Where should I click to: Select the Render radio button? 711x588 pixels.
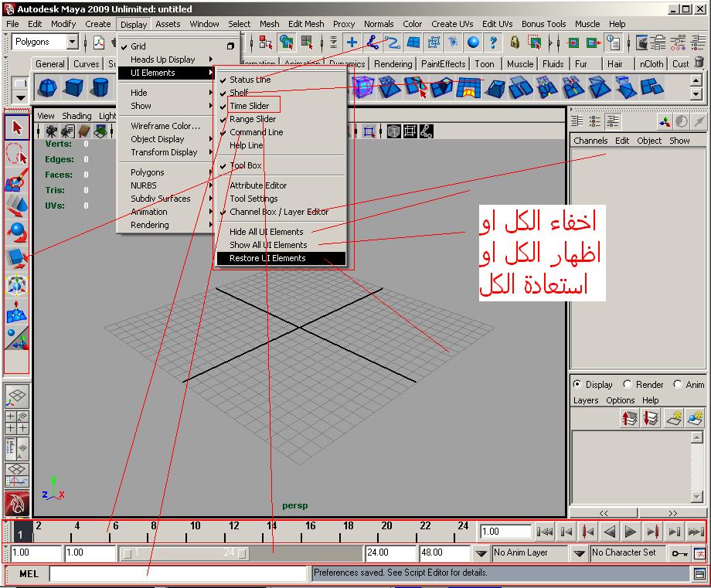tap(628, 384)
